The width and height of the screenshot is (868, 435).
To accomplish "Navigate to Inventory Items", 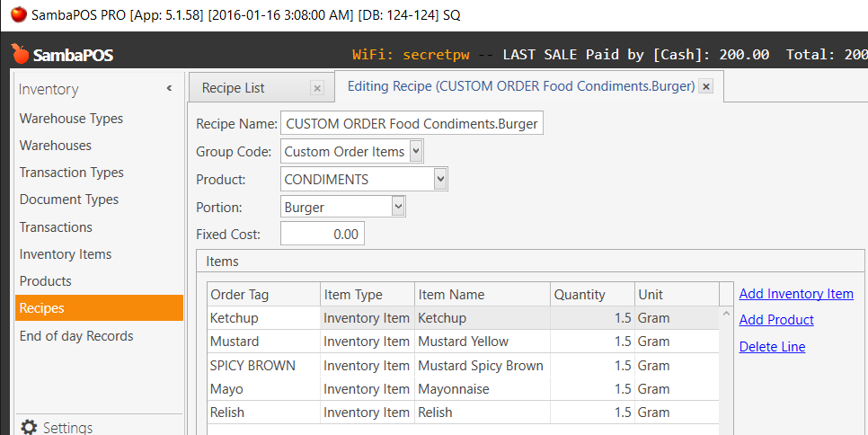I will [x=66, y=254].
